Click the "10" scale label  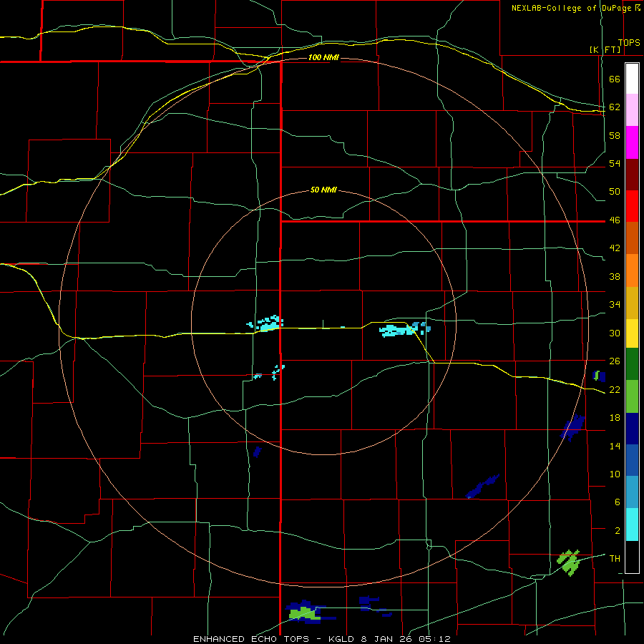615,474
